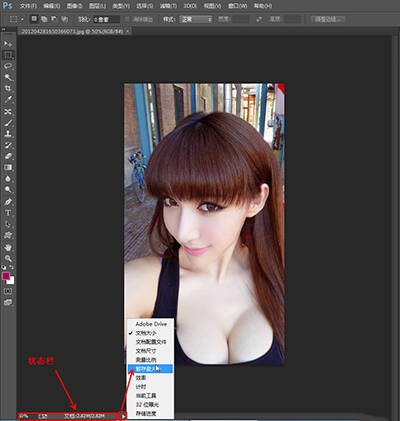Choose checked 文档大小 in status popup
Image resolution: width=400 pixels, height=421 pixels.
[151, 333]
